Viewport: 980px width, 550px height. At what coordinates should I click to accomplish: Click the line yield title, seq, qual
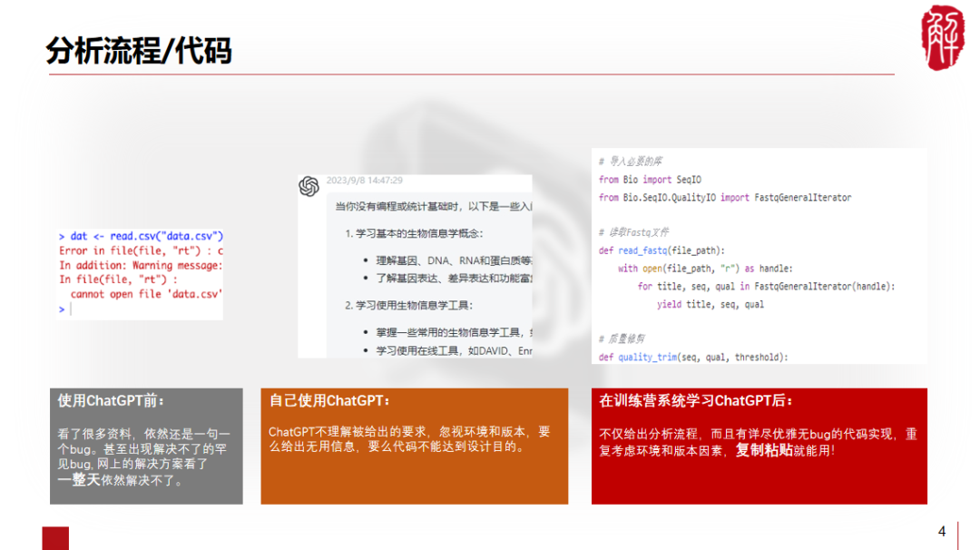pyautogui.click(x=710, y=304)
